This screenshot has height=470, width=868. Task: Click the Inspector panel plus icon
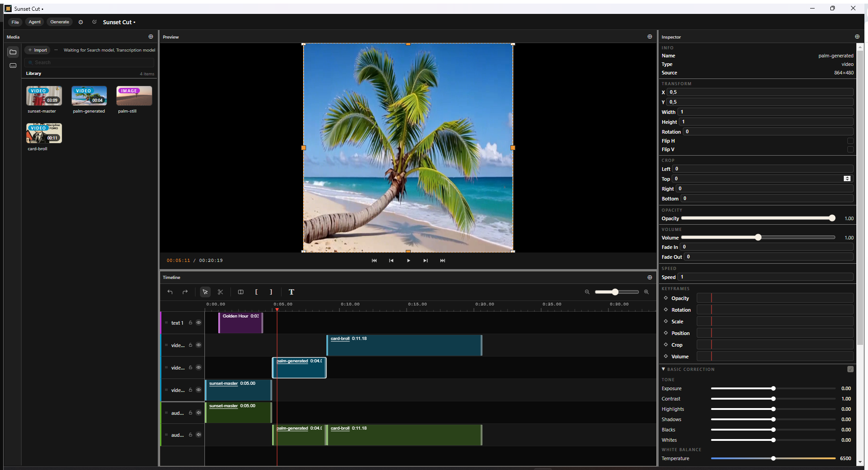(857, 37)
